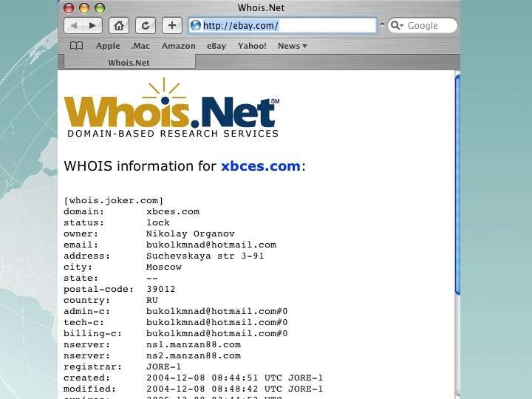Click nameserver ns2.manzan88.com

click(194, 355)
